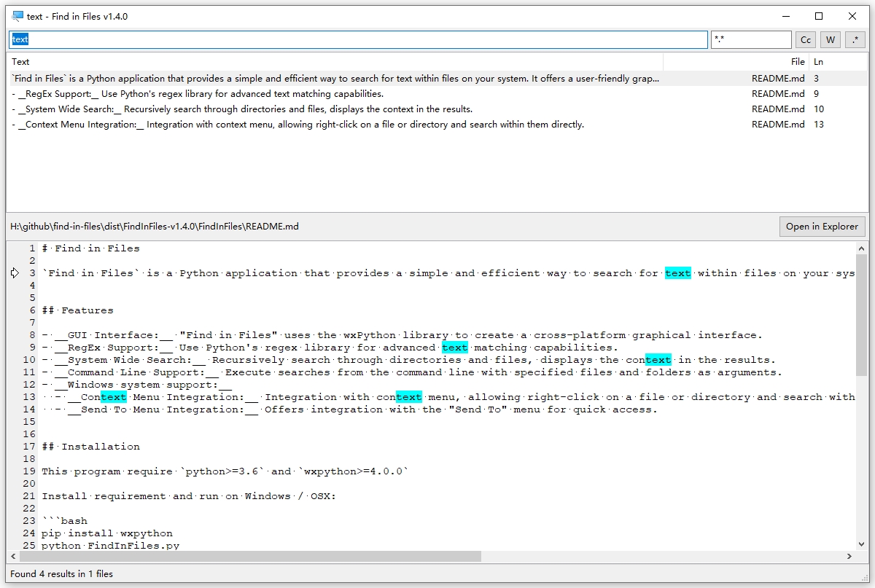Click the search text input field
This screenshot has width=875, height=588.
click(357, 40)
